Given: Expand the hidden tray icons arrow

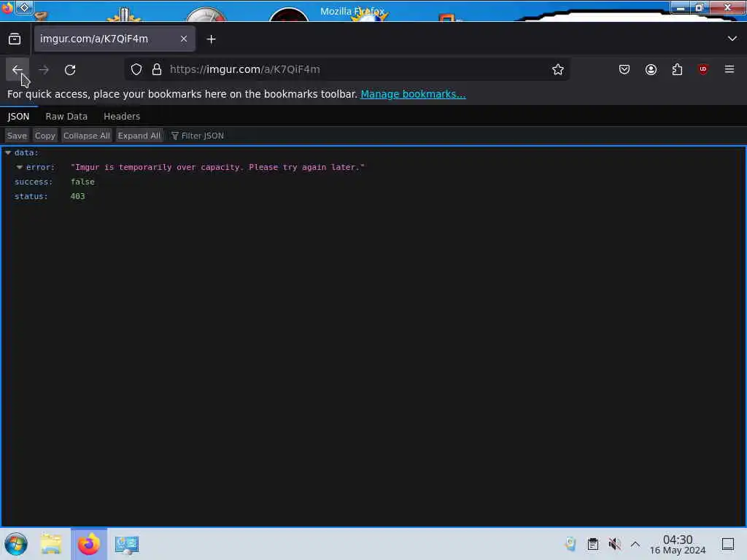Looking at the screenshot, I should [635, 544].
